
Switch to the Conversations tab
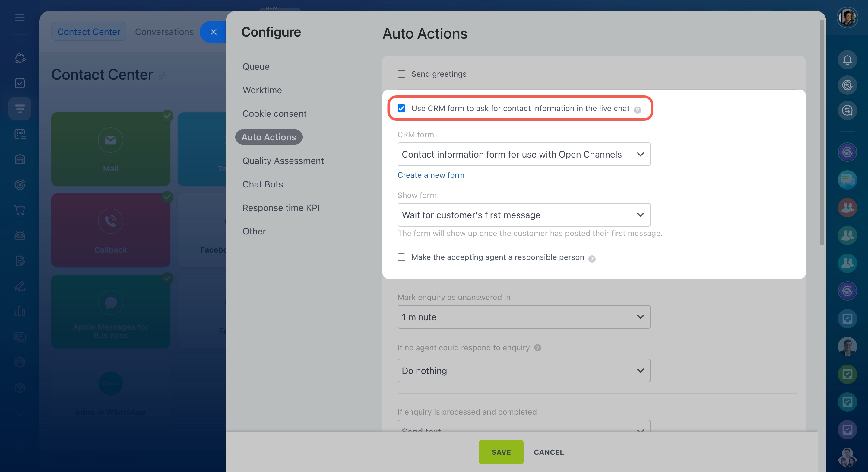click(164, 32)
